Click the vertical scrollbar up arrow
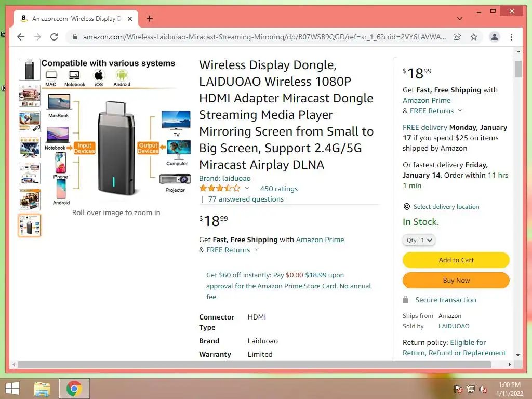 coord(518,51)
